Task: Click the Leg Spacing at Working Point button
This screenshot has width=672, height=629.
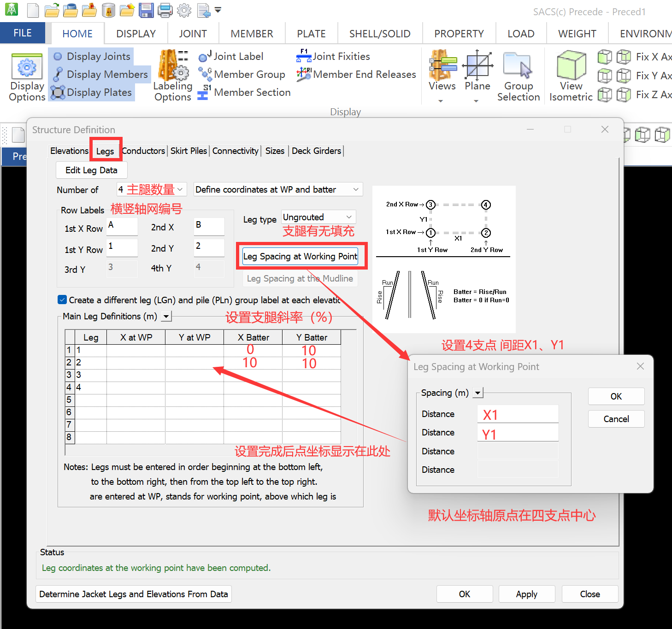Action: [300, 256]
